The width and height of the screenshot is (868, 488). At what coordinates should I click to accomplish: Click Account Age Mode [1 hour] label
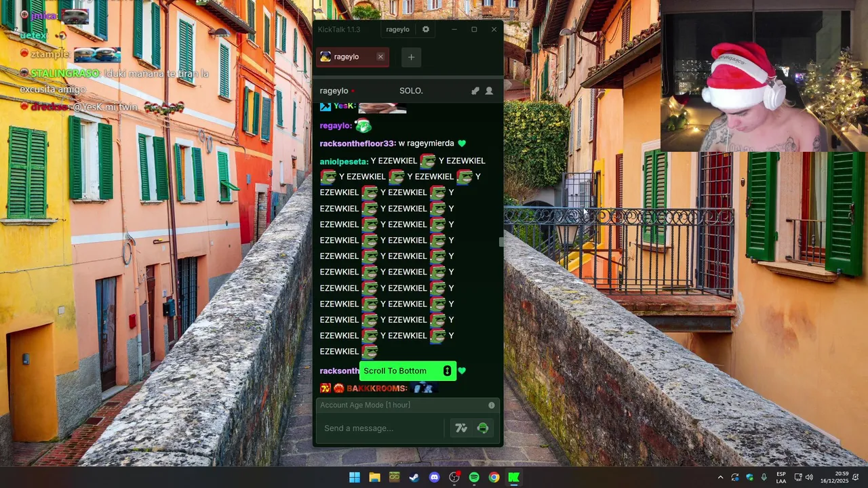[365, 405]
